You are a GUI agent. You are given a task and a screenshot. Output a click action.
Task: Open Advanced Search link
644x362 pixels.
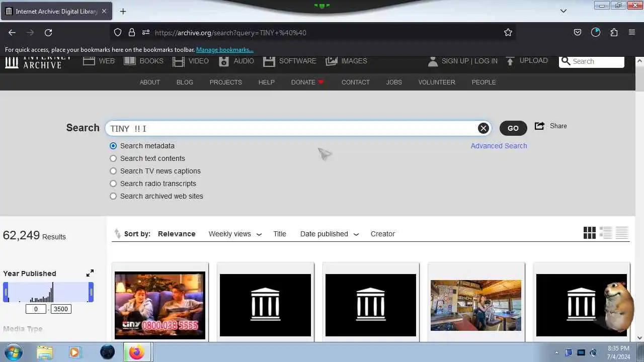499,146
